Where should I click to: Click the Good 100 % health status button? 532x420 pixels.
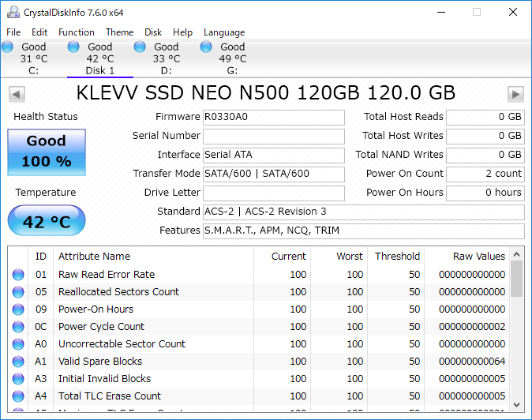47,152
